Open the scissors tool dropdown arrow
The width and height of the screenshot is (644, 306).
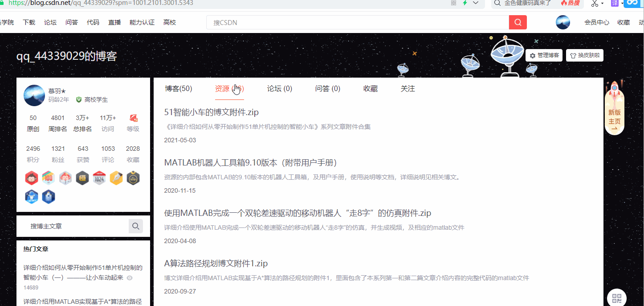click(x=603, y=4)
